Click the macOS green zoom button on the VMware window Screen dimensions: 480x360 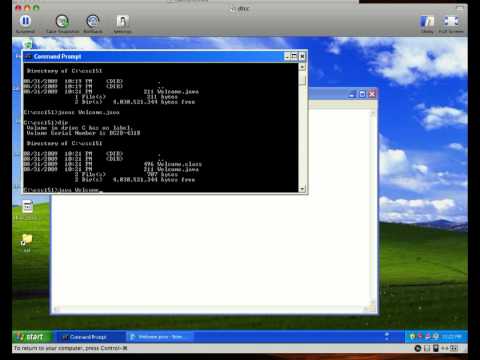pyautogui.click(x=36, y=8)
